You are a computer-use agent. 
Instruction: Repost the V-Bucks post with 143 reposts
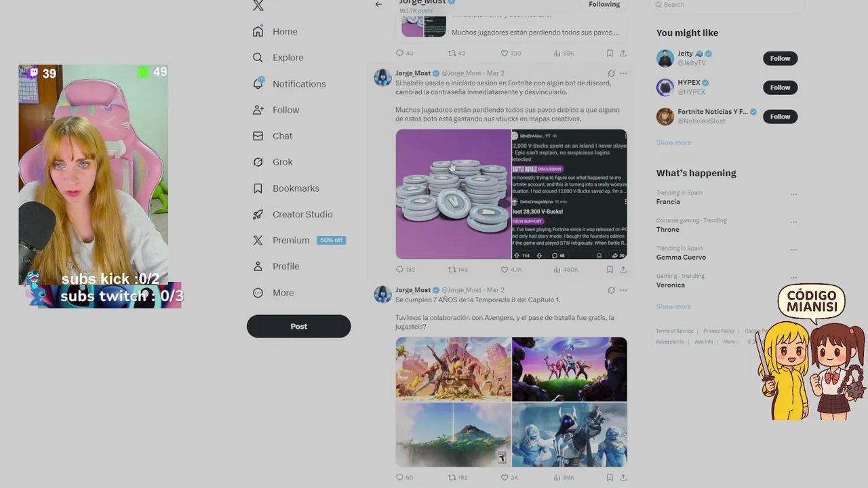tap(458, 270)
